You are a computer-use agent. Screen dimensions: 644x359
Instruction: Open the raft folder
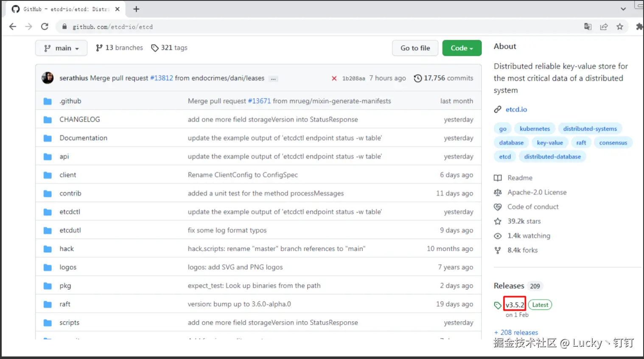pos(65,304)
